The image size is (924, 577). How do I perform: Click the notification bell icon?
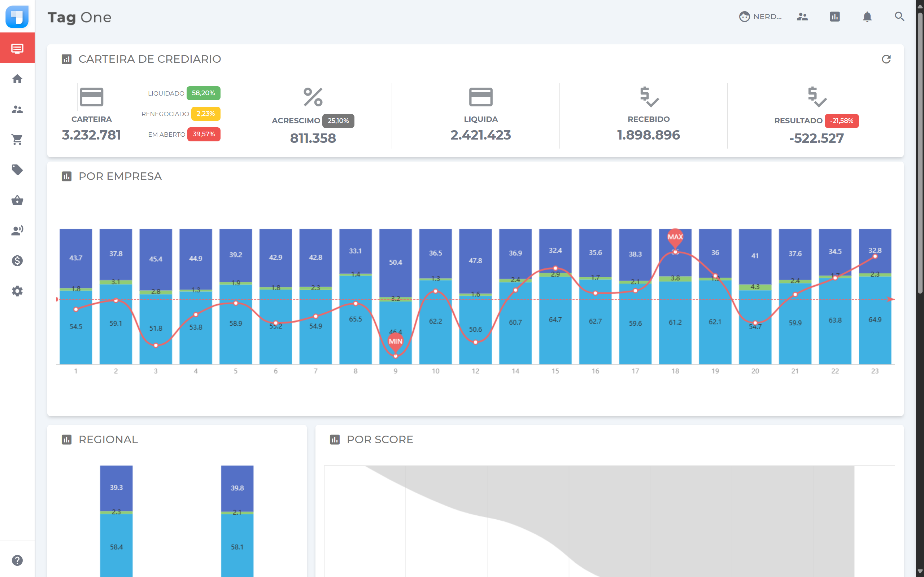click(867, 17)
